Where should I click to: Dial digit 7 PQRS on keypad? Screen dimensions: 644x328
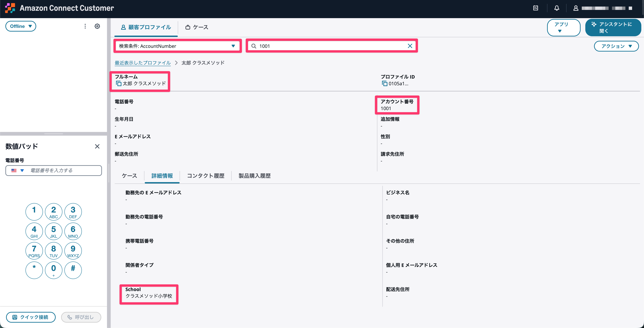tap(34, 251)
